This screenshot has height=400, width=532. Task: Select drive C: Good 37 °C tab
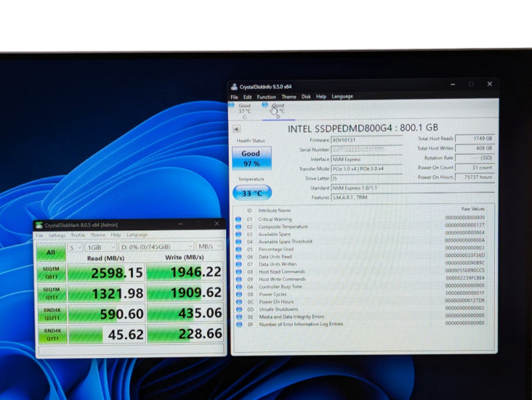click(244, 111)
